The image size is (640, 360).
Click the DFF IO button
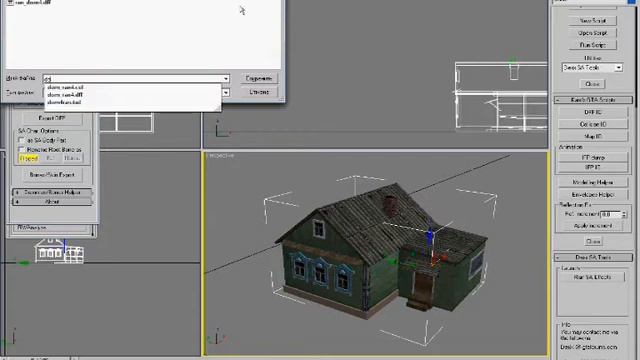point(593,112)
